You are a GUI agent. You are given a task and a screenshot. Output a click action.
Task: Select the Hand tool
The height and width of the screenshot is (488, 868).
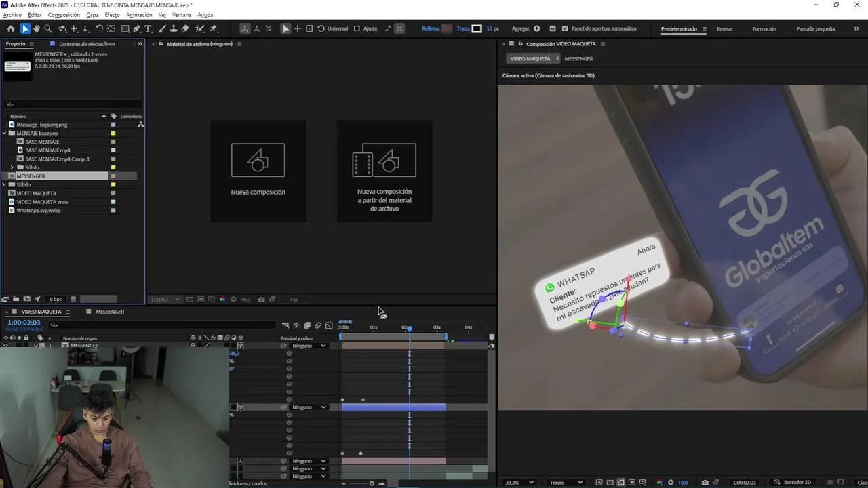click(x=37, y=28)
